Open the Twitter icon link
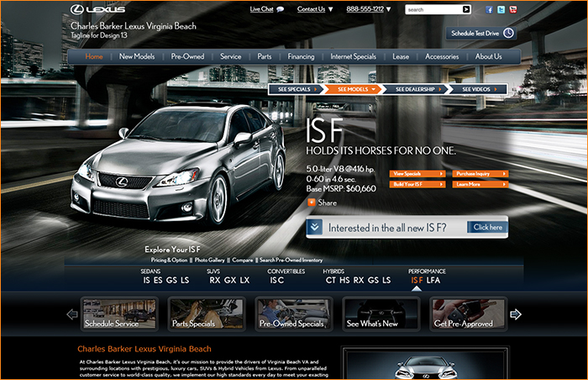The image size is (588, 380). coord(501,10)
